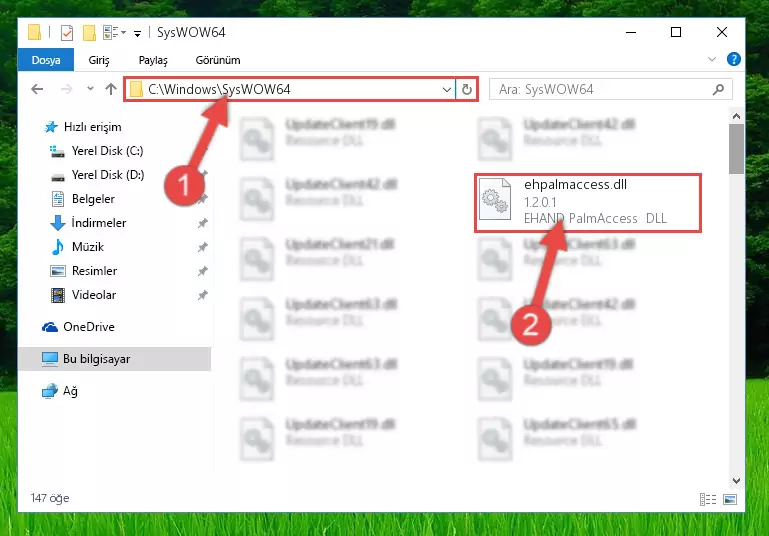Click the scroll up arrow of the file list
769x536 pixels.
(x=736, y=116)
